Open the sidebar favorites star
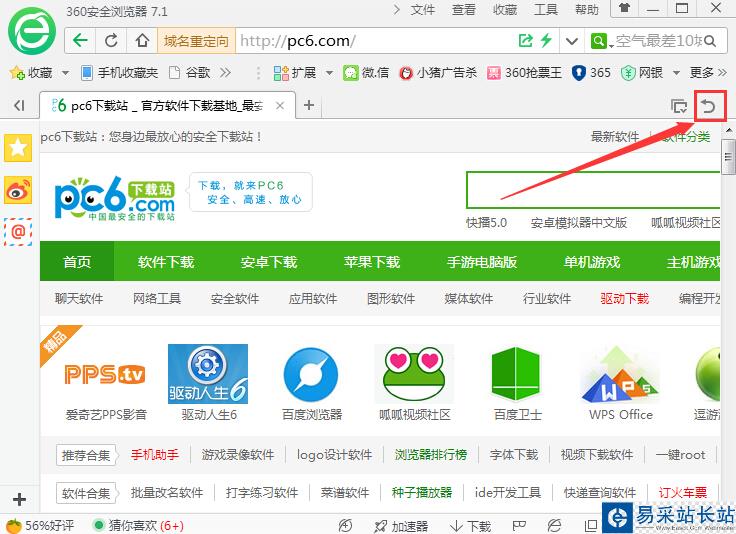The height and width of the screenshot is (534, 736). [x=18, y=147]
